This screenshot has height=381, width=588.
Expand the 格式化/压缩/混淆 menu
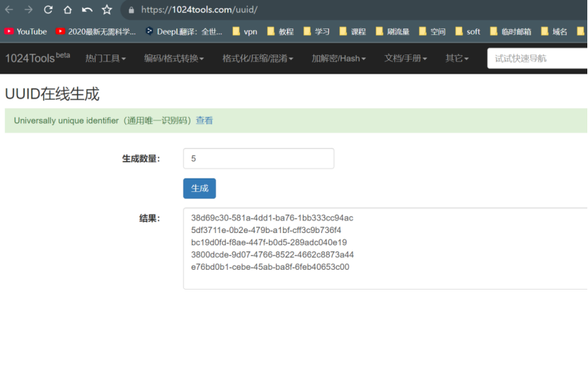point(258,58)
